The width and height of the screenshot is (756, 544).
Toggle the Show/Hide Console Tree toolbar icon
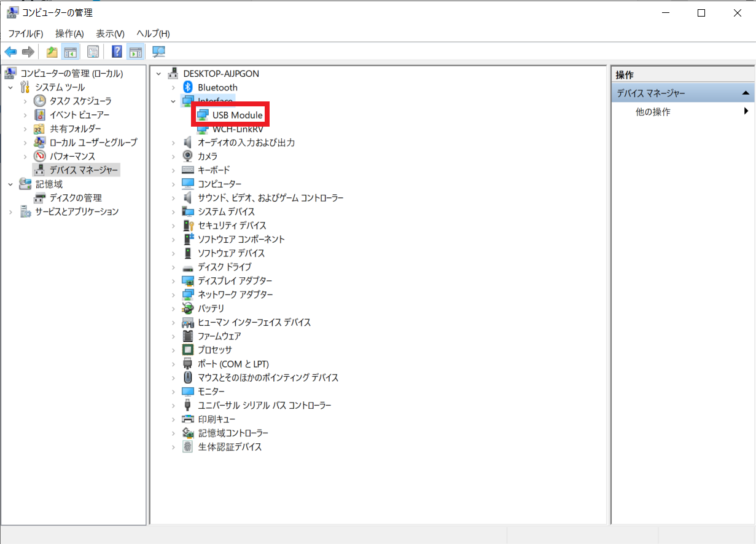tap(71, 52)
